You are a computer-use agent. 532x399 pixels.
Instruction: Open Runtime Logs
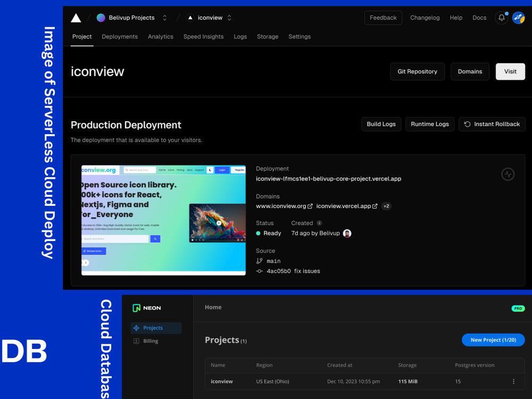[x=430, y=124]
